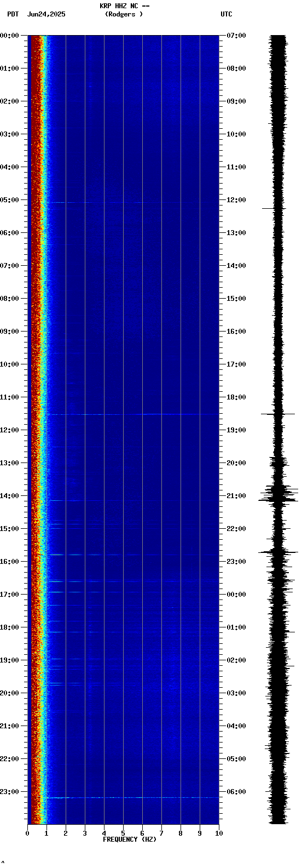Click the 'PDT' timezone label

(13, 14)
